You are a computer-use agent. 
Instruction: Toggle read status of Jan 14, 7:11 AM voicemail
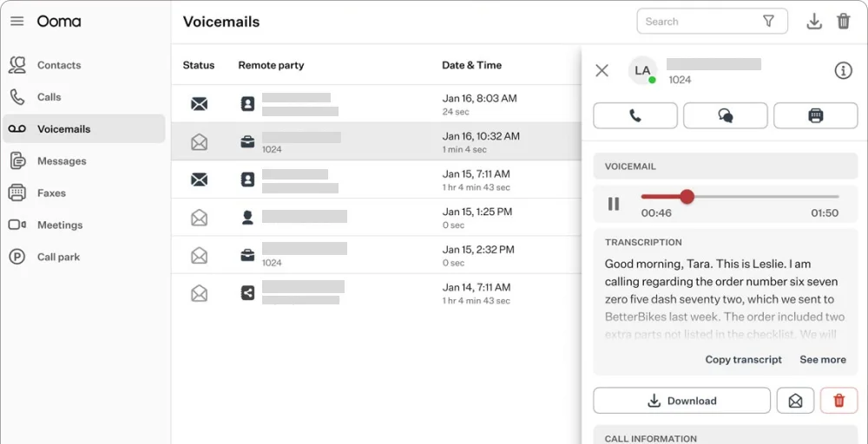point(200,292)
